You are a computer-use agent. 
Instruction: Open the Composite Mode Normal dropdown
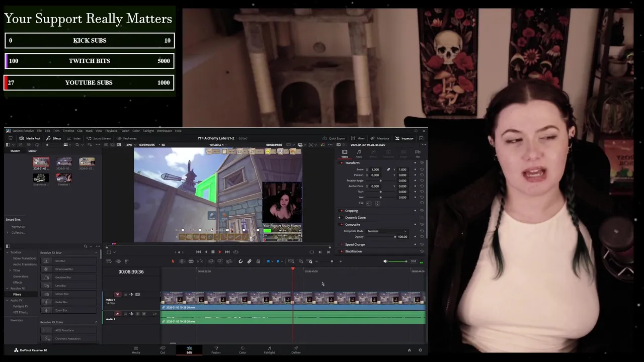(x=387, y=231)
